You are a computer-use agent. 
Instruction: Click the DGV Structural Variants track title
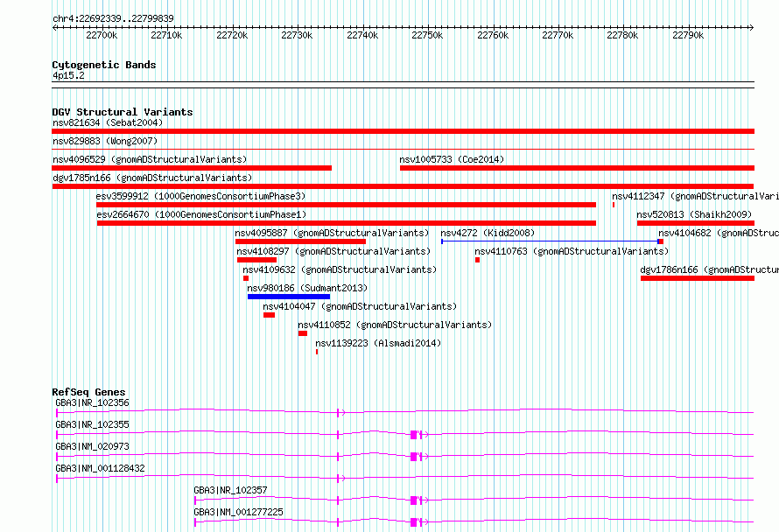point(123,112)
